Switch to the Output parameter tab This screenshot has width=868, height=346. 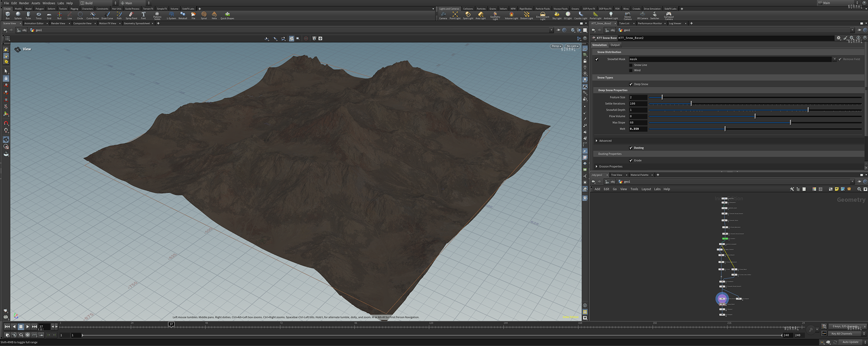click(615, 45)
